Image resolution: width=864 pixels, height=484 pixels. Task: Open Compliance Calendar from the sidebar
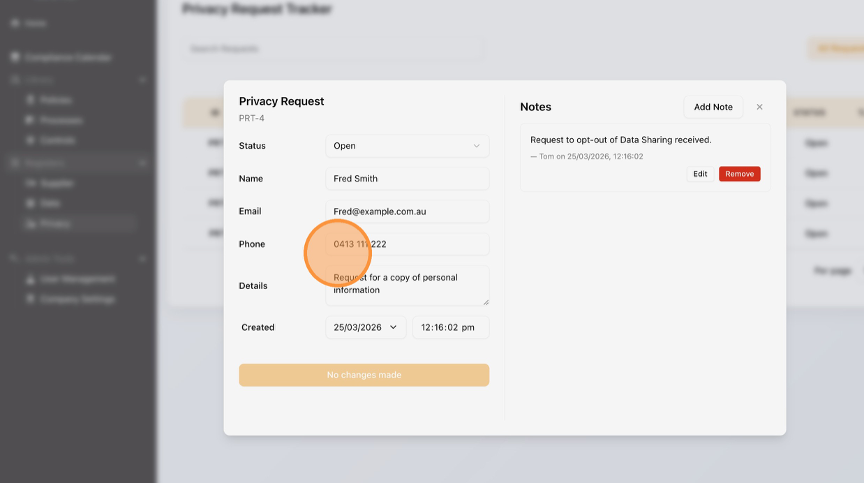pos(68,58)
